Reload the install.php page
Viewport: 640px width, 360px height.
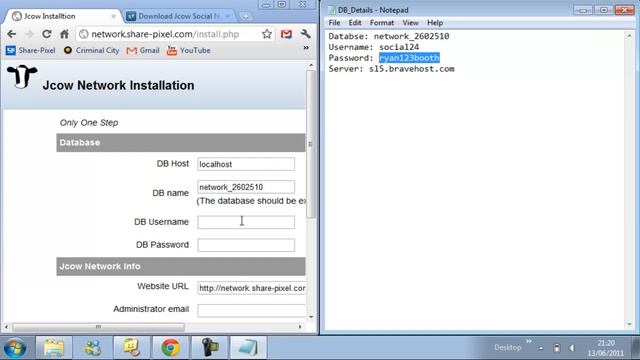point(47,34)
